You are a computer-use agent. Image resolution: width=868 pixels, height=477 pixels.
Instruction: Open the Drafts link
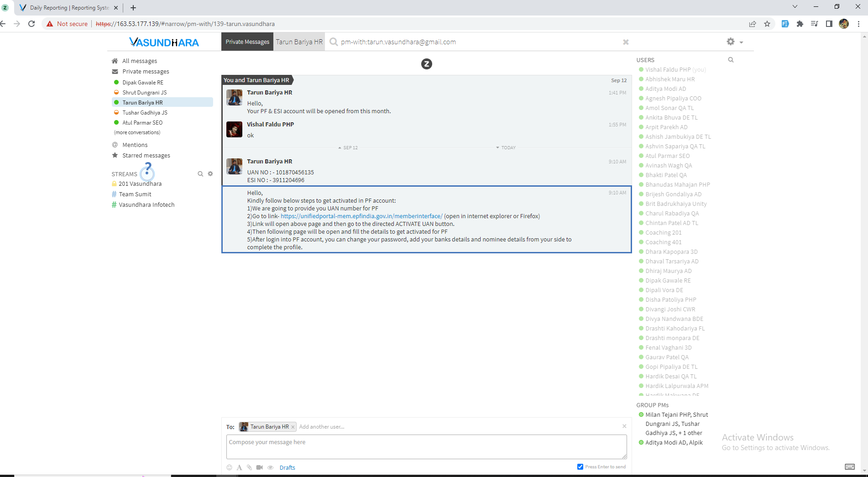[287, 467]
